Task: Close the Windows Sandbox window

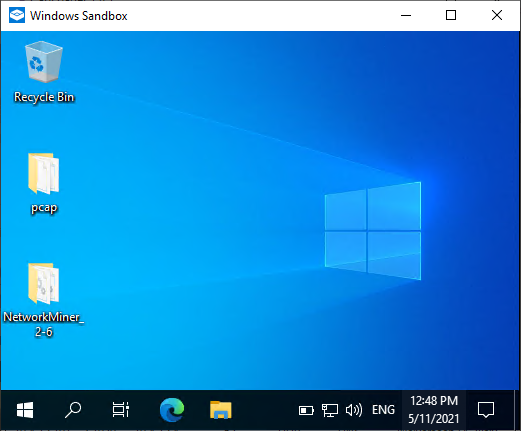Action: (x=497, y=15)
